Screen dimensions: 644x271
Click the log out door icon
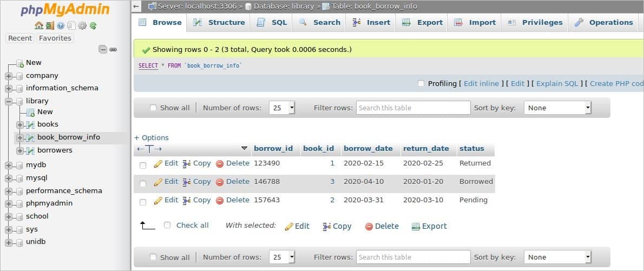(x=50, y=25)
